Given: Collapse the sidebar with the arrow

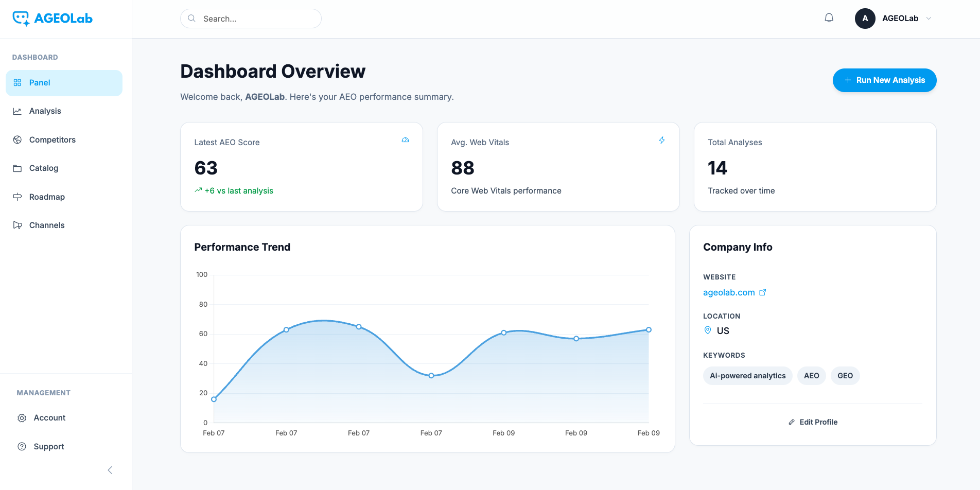Looking at the screenshot, I should [x=110, y=470].
